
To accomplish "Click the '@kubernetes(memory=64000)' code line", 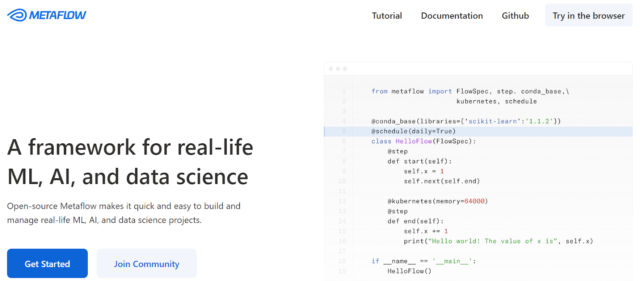I will (438, 201).
